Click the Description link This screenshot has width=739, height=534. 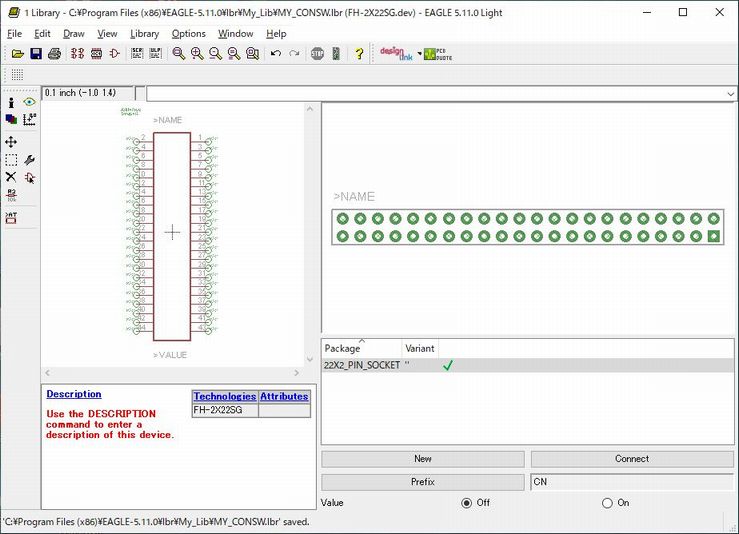pyautogui.click(x=73, y=394)
